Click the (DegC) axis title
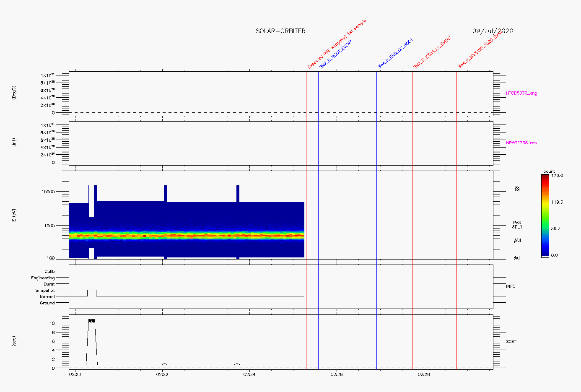Image resolution: width=581 pixels, height=392 pixels. (14, 93)
